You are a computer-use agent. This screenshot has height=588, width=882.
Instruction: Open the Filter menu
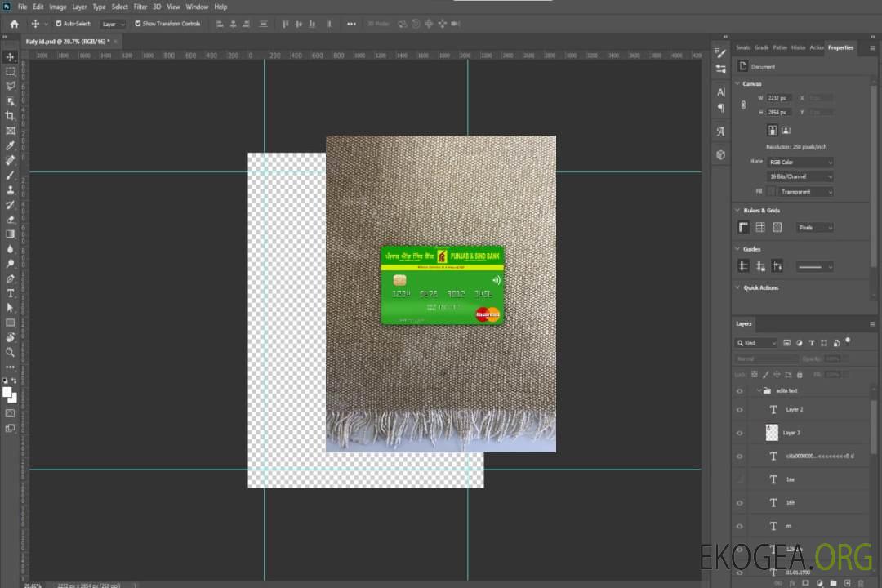coord(140,7)
